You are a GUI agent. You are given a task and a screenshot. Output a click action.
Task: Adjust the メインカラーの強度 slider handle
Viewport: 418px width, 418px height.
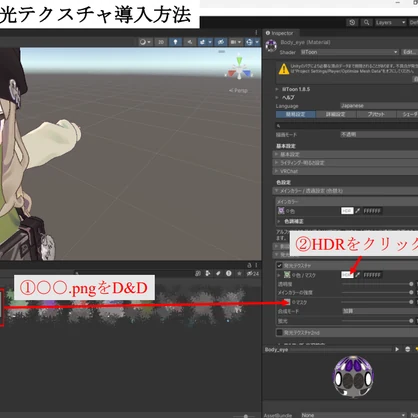click(411, 292)
